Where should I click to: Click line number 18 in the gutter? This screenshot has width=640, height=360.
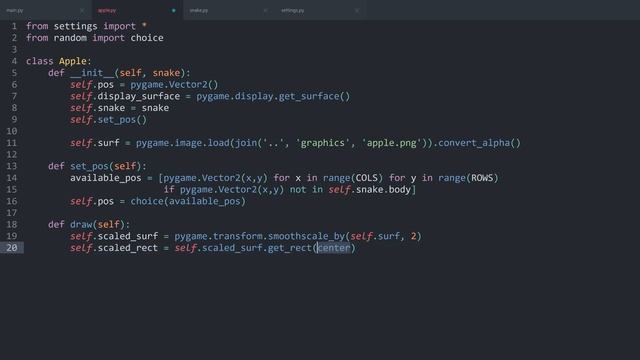pos(11,224)
